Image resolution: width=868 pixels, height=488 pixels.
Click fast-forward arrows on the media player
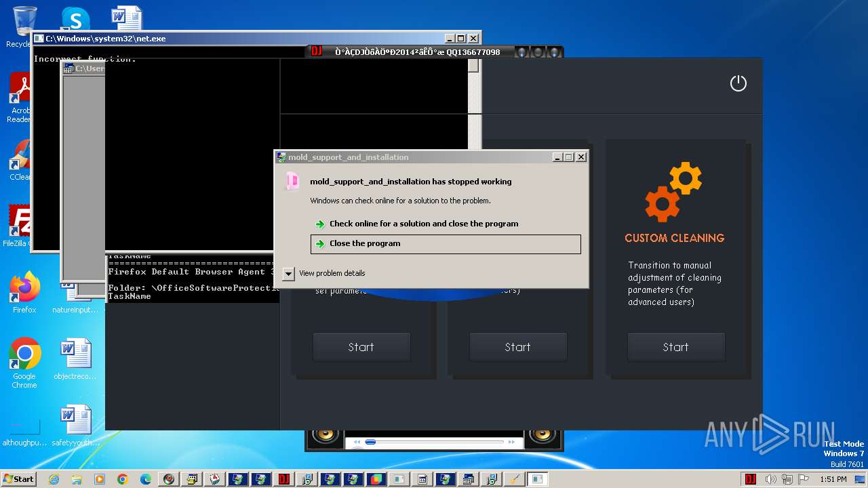[x=512, y=442]
